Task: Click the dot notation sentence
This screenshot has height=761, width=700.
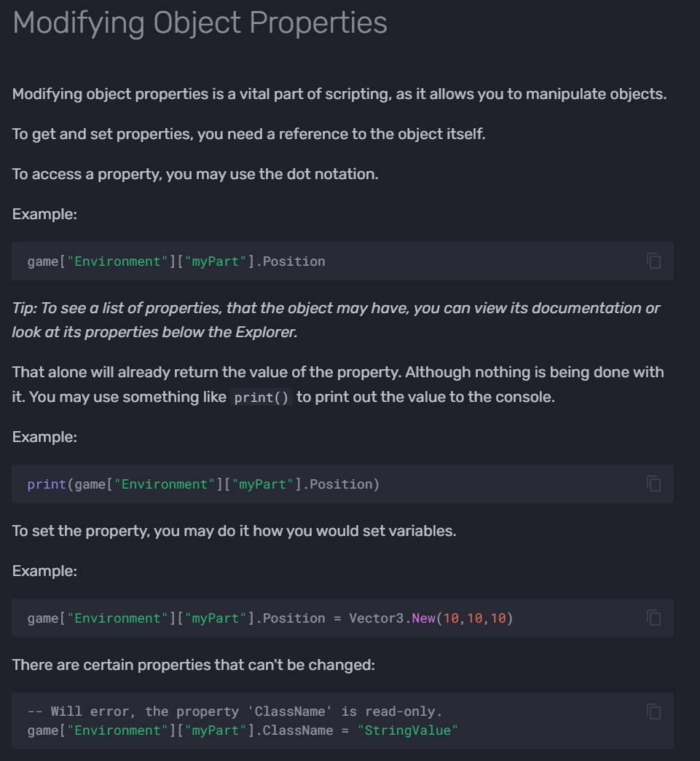Action: pos(195,174)
